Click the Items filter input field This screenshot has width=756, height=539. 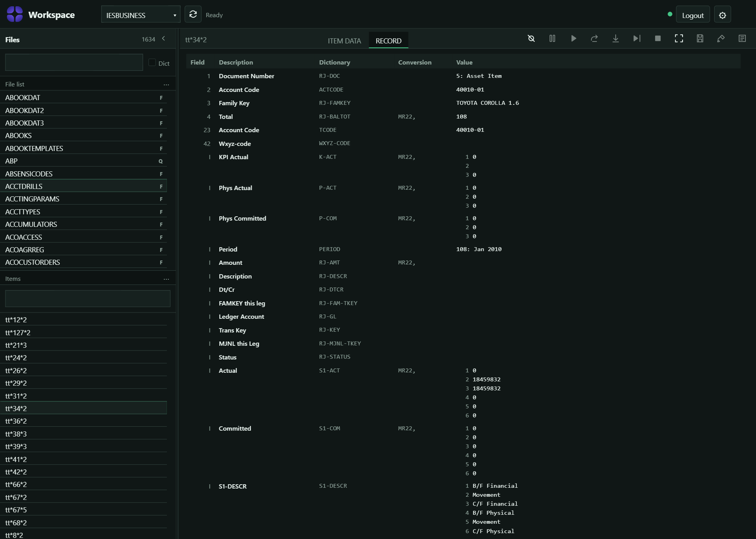[x=88, y=298]
